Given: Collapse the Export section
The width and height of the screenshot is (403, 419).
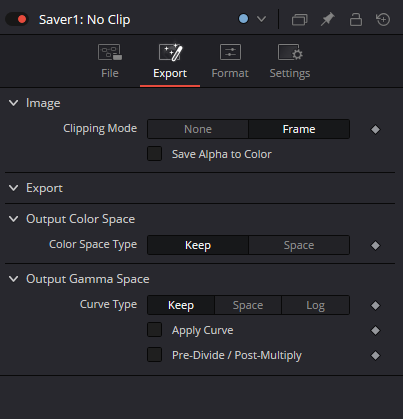Looking at the screenshot, I should point(14,188).
